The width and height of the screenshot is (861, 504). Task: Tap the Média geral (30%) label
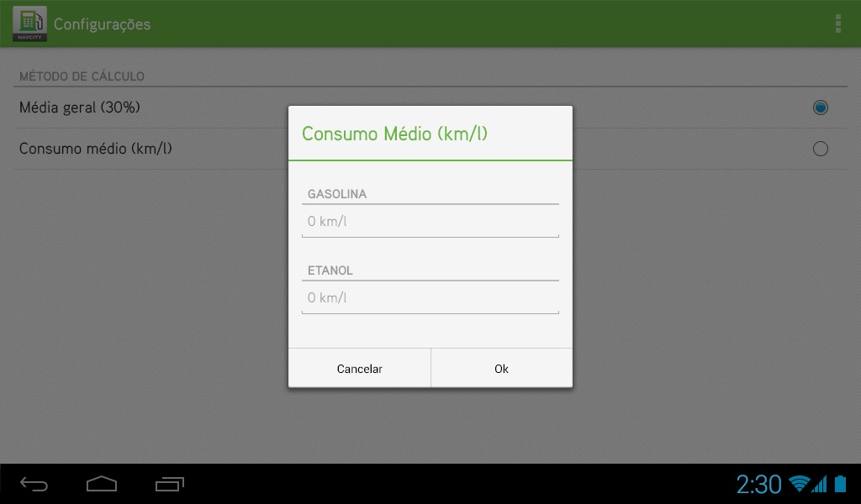[x=80, y=108]
